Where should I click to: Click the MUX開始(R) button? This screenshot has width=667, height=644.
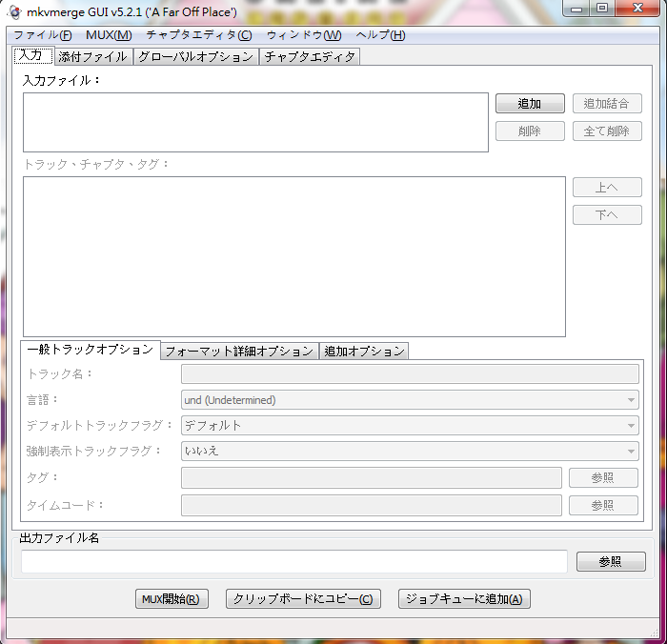[x=172, y=599]
